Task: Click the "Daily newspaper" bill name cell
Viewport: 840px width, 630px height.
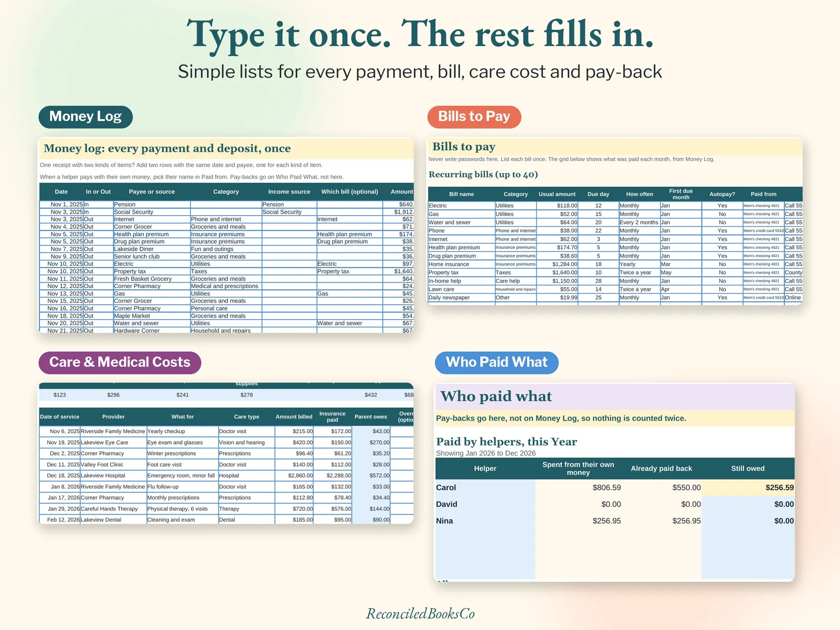Action: point(461,298)
